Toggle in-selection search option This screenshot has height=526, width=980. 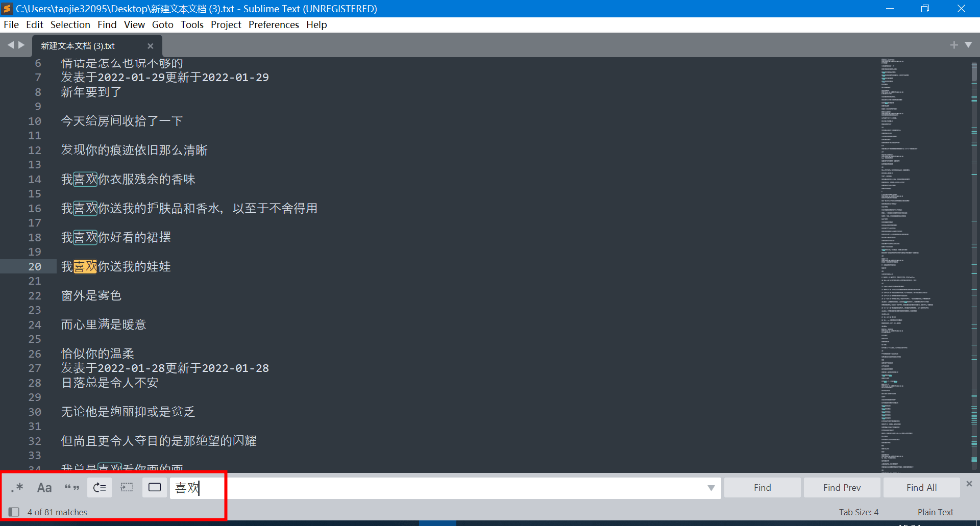coord(127,488)
